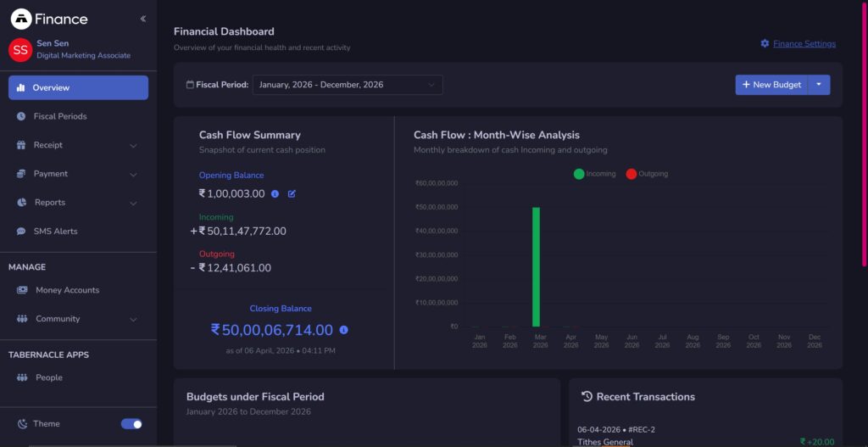Click the Finance logo icon

(x=20, y=19)
